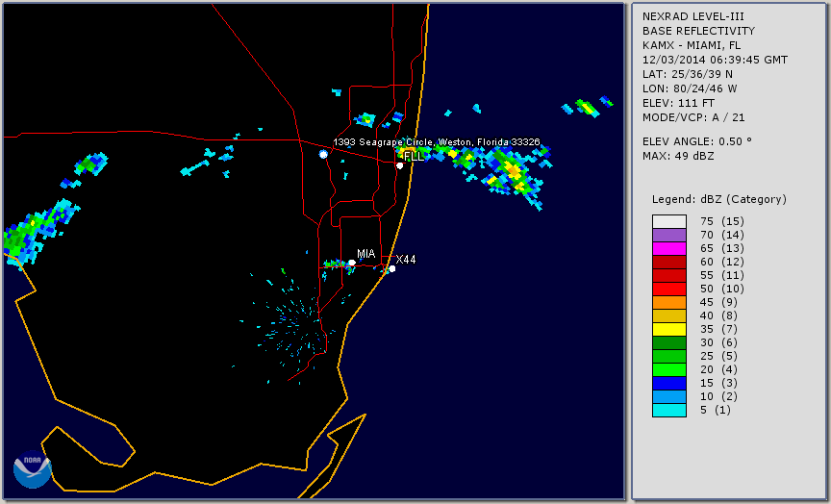
Task: Click the ELEV: 111 FT text
Action: tap(678, 103)
